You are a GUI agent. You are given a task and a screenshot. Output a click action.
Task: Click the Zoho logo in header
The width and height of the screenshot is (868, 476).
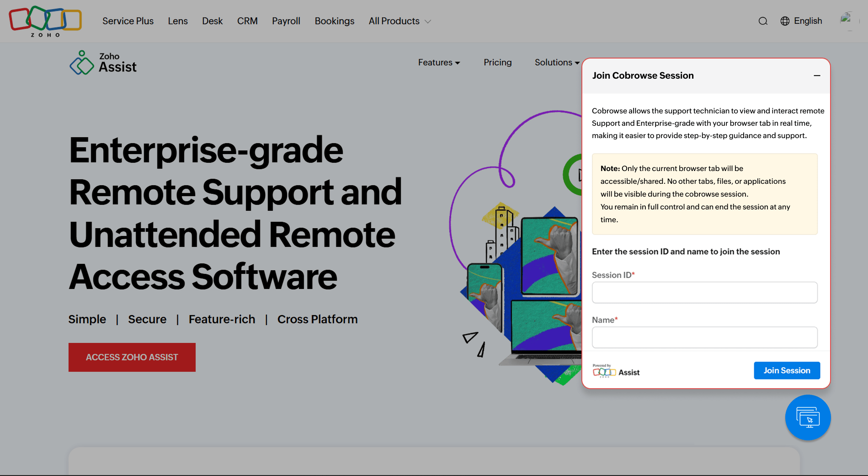click(x=45, y=21)
